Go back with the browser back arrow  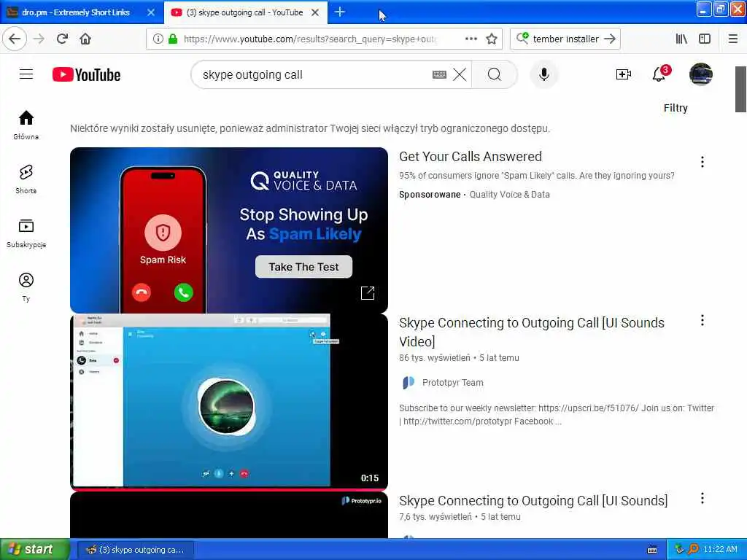(x=15, y=39)
